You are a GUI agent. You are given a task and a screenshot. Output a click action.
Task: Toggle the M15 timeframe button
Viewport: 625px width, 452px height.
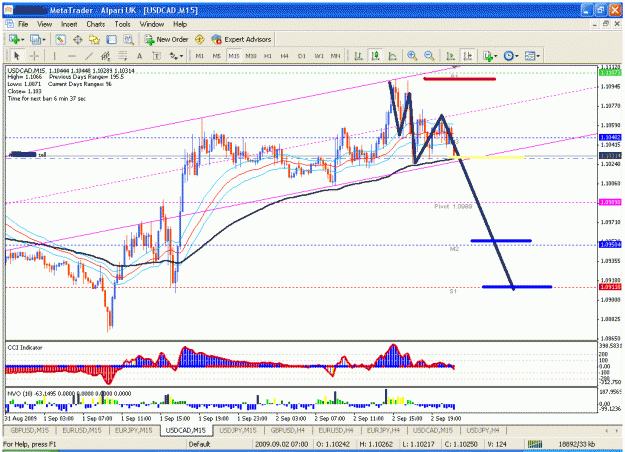tap(234, 56)
